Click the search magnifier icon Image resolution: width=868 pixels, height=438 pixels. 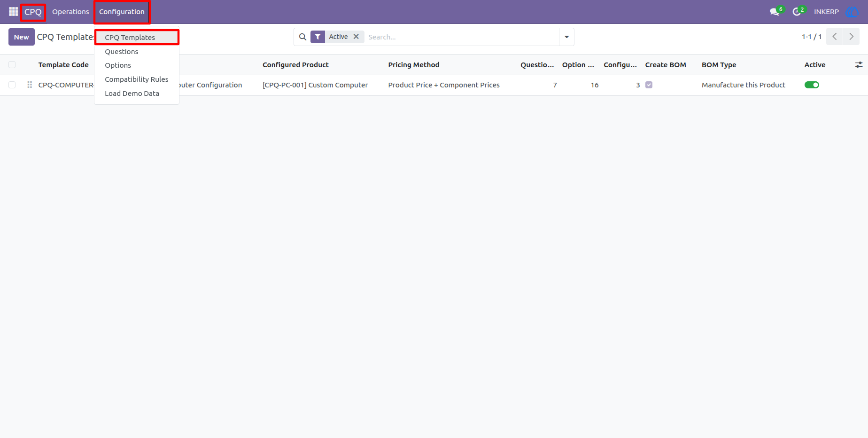(x=303, y=37)
